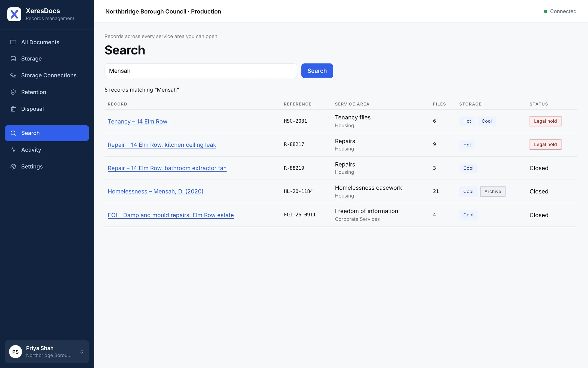Click 5 records matching Mensah text

[x=142, y=90]
